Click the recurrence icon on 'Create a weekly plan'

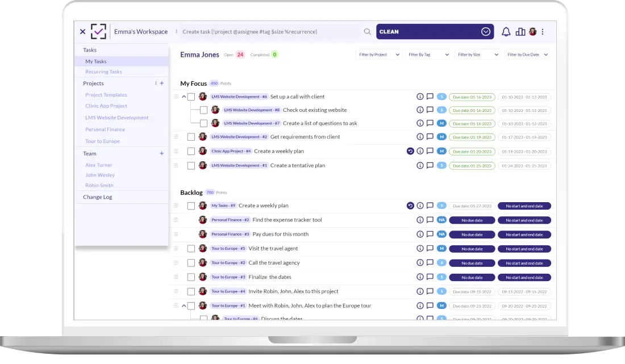click(x=410, y=151)
